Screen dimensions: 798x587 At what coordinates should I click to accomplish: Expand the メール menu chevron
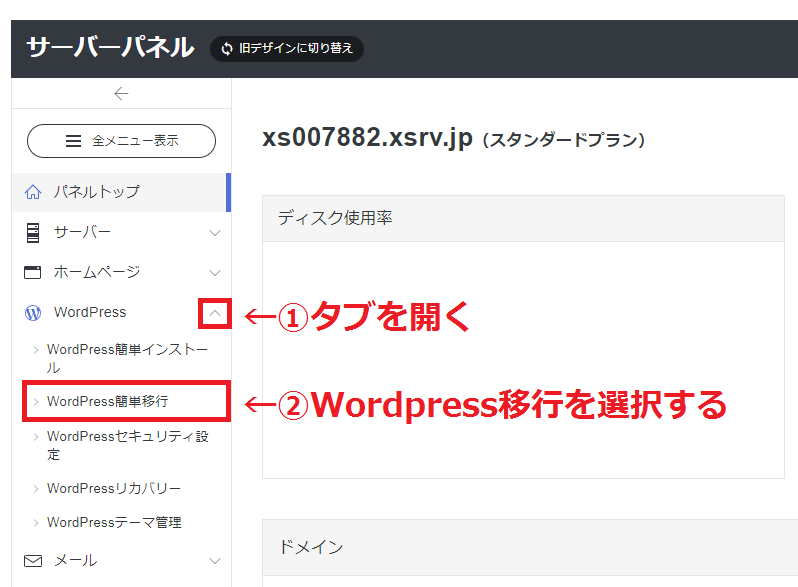(215, 561)
